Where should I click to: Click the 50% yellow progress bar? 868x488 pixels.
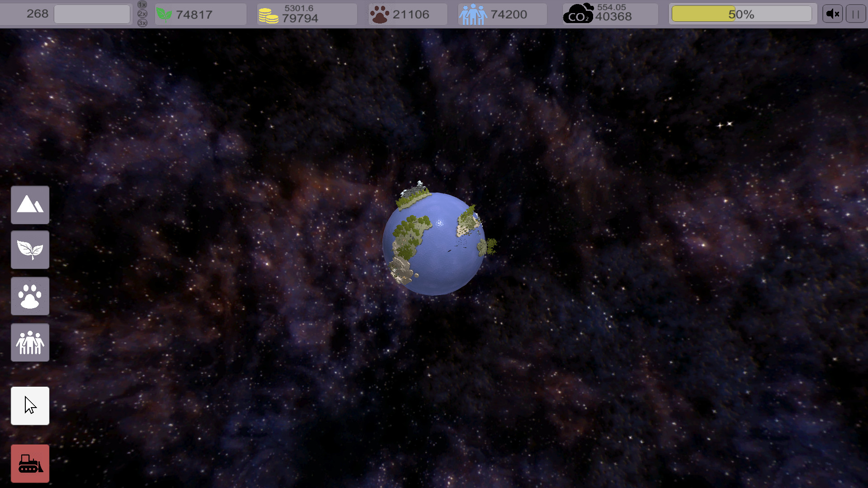(741, 14)
